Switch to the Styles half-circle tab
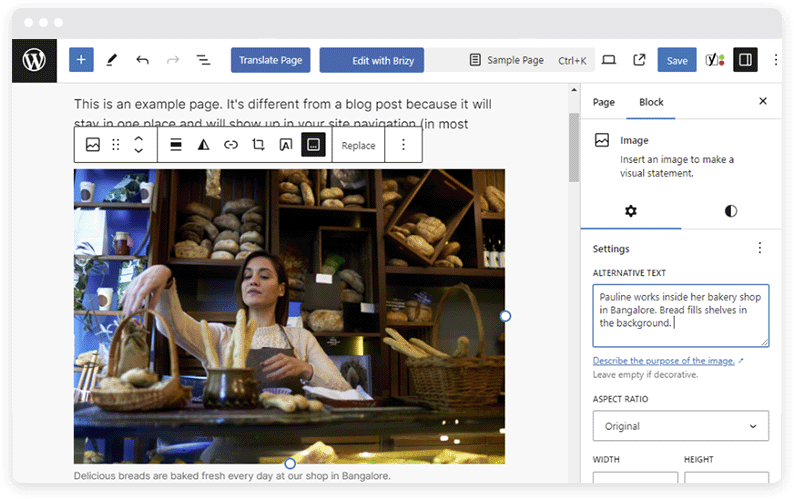This screenshot has height=499, width=794. (x=731, y=211)
